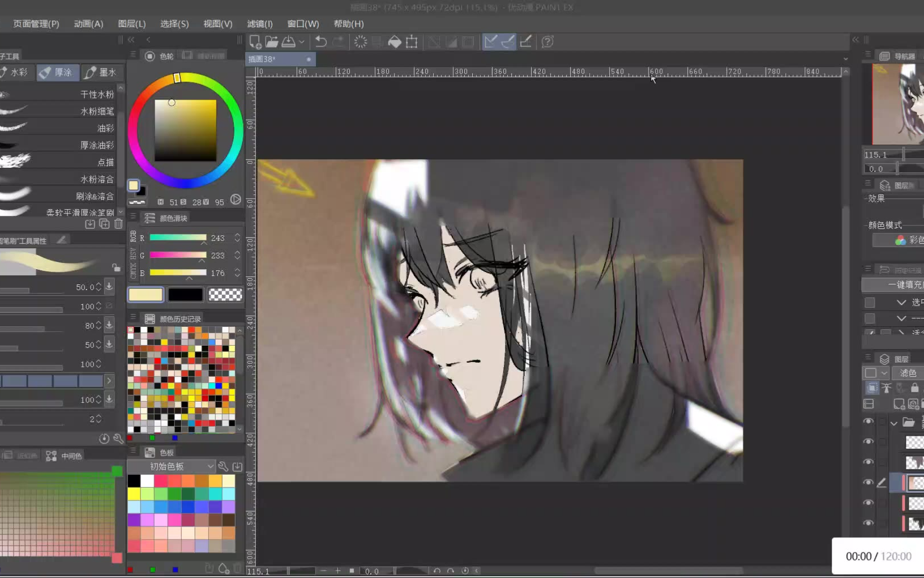Open the help question-mark icon in the toolbar
The image size is (924, 578).
[x=547, y=41]
